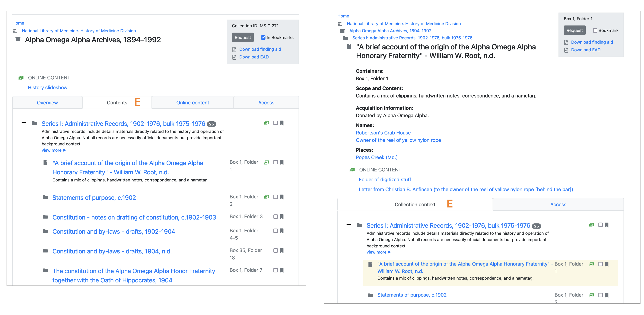The image size is (644, 315).
Task: Click the PDF icon beside Download finding aid
Action: click(x=234, y=49)
